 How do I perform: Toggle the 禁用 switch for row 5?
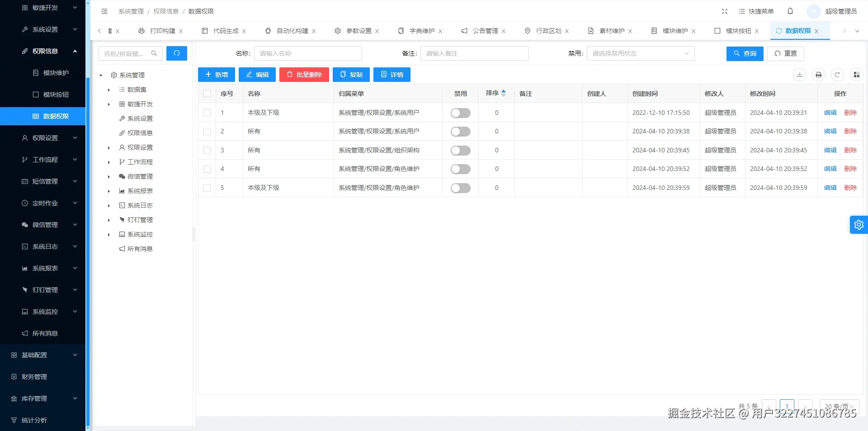click(x=460, y=188)
